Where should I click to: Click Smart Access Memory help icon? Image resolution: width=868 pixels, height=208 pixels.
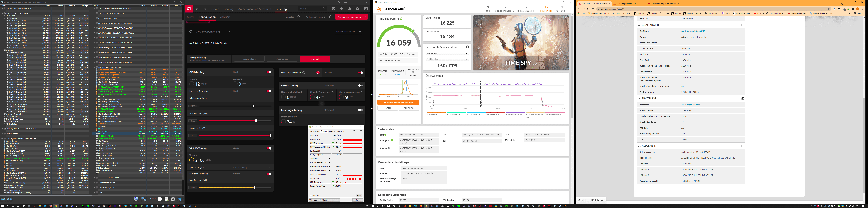[304, 72]
